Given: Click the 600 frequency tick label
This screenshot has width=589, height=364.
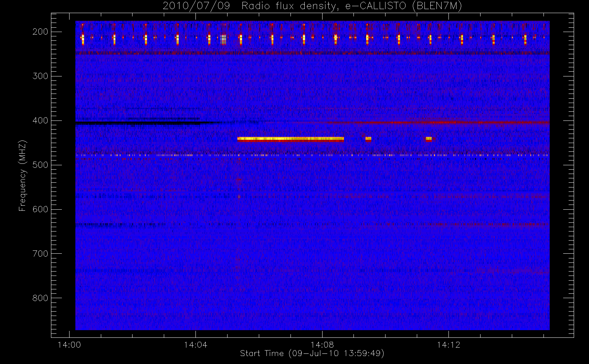Looking at the screenshot, I should [40, 209].
